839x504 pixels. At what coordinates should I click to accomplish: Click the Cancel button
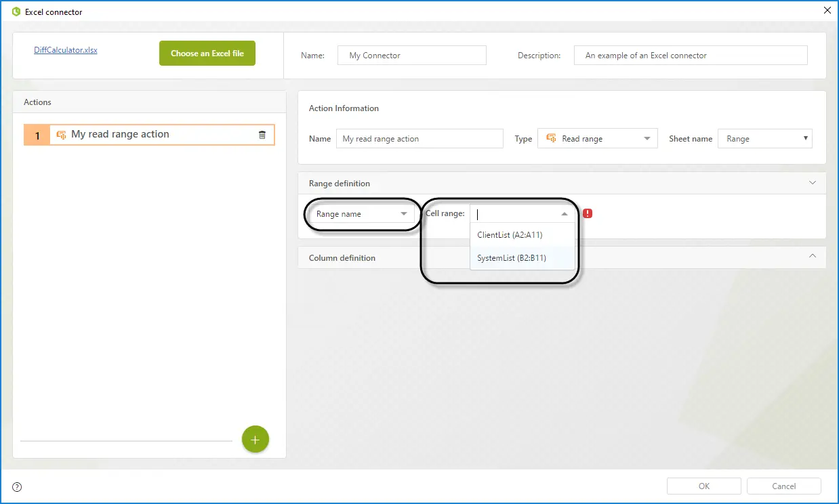[x=784, y=486]
